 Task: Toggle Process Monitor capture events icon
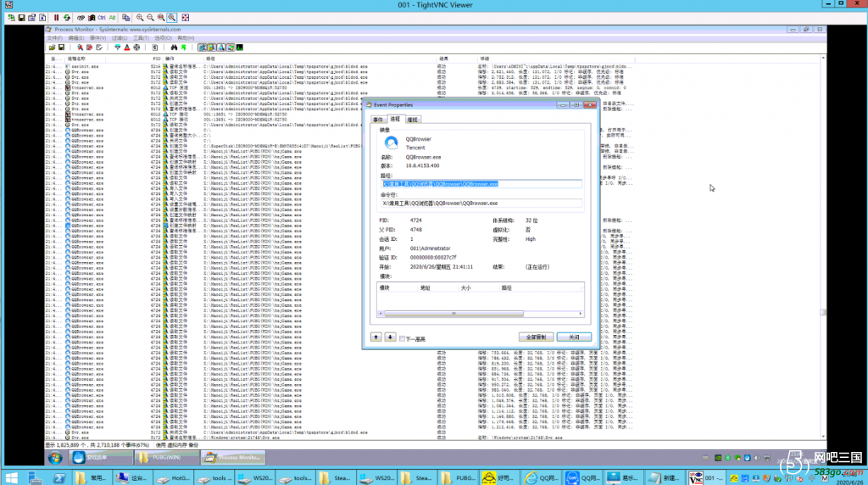(x=81, y=47)
